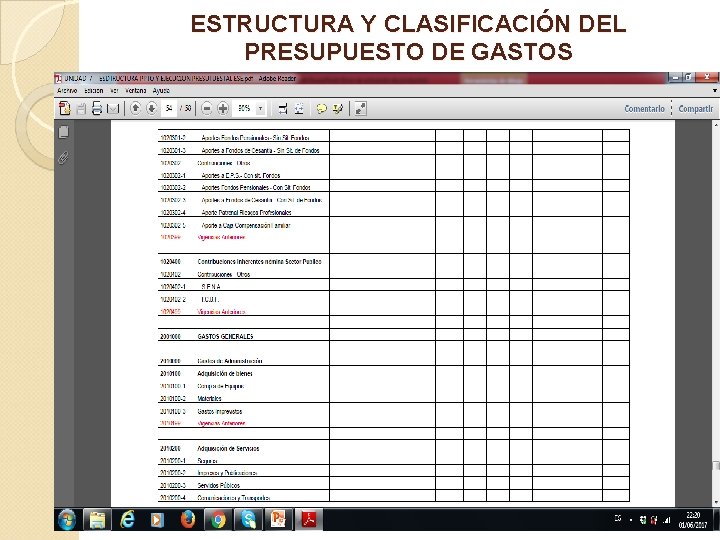Viewport: 720px width, 540px height.
Task: Open Firefox from the taskbar
Action: pyautogui.click(x=187, y=520)
